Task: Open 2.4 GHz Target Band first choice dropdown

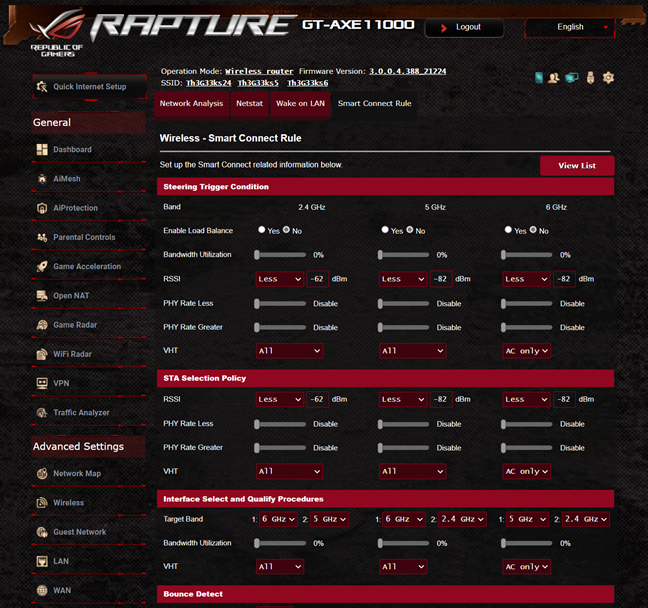Action: click(278, 519)
